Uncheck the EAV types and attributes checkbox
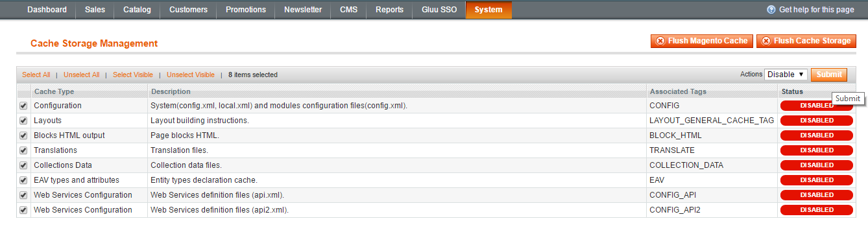 click(23, 180)
